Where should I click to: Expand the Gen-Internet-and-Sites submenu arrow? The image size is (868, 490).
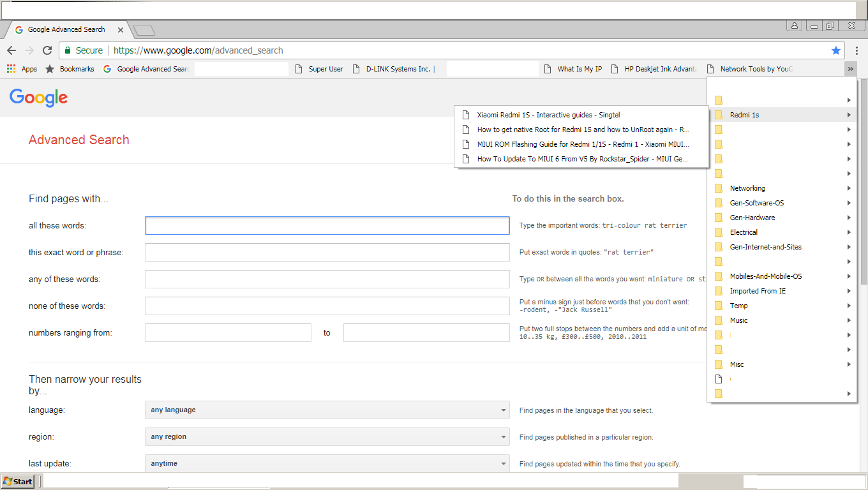[849, 247]
